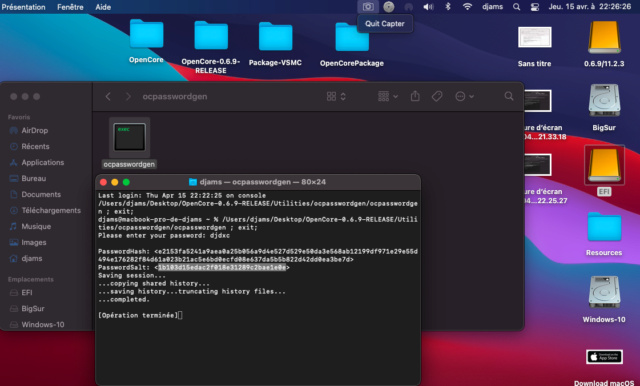
Task: Click the date and time in menu bar
Action: point(590,7)
